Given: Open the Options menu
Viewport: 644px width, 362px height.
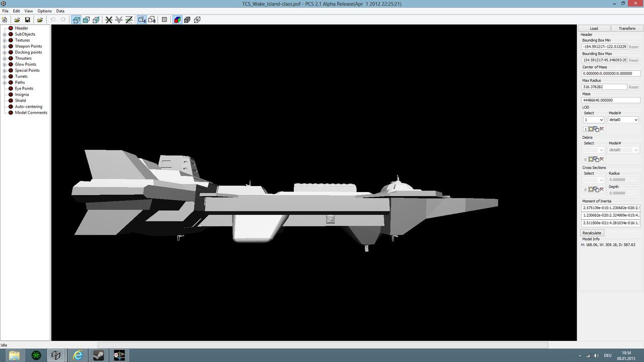Looking at the screenshot, I should [x=44, y=11].
